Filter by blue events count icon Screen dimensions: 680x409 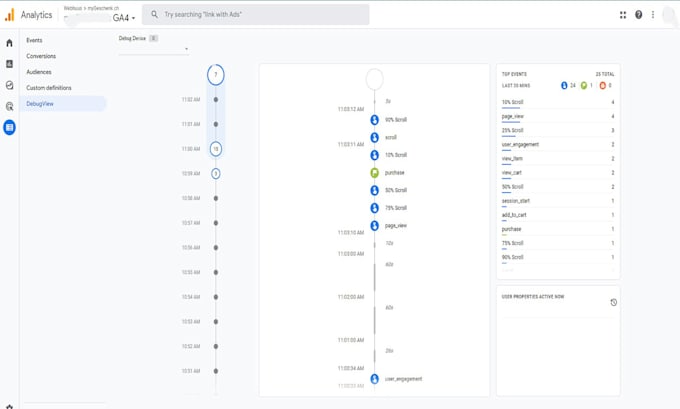click(564, 85)
